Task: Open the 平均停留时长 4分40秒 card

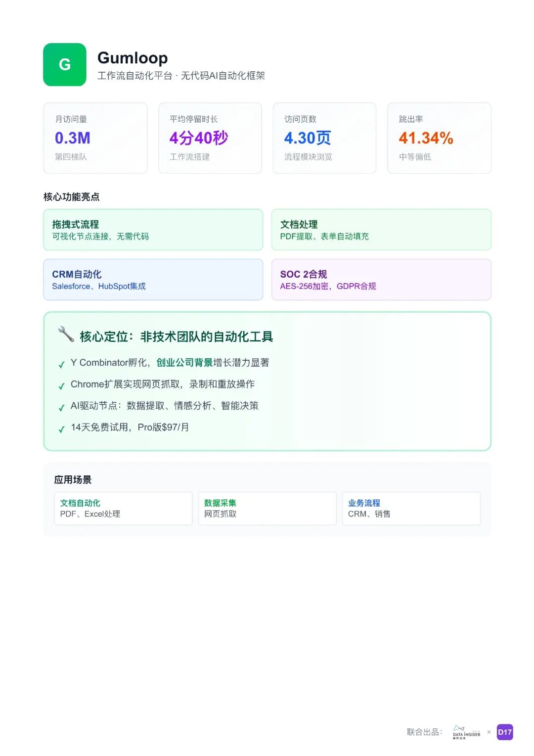Action: coord(210,138)
